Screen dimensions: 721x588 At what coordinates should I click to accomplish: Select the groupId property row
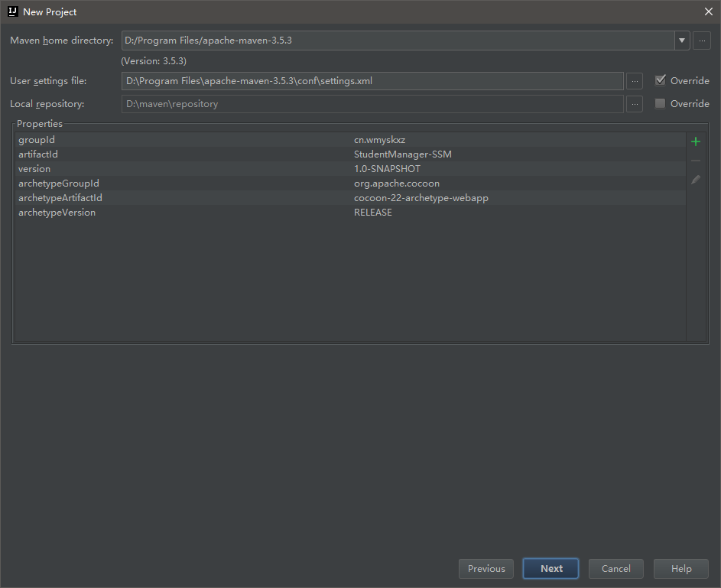pos(350,140)
